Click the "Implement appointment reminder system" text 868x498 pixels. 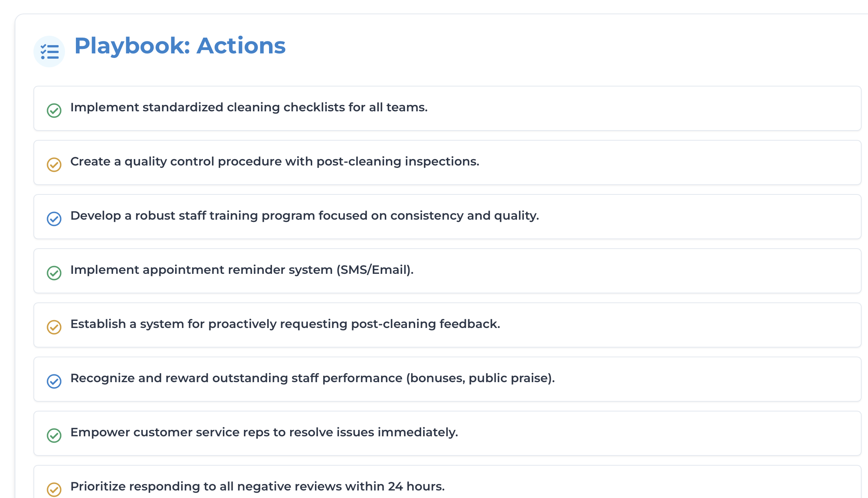tap(201, 270)
